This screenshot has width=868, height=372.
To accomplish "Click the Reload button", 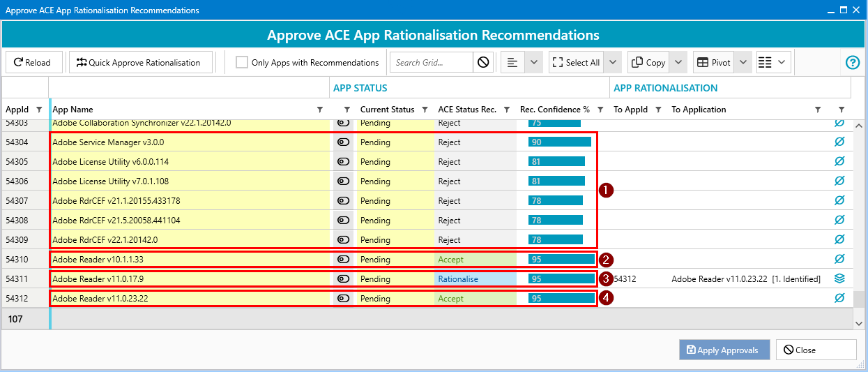I will (x=33, y=62).
